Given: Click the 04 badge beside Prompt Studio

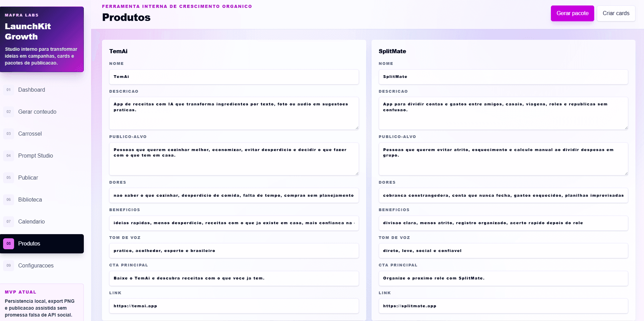Looking at the screenshot, I should [x=9, y=156].
